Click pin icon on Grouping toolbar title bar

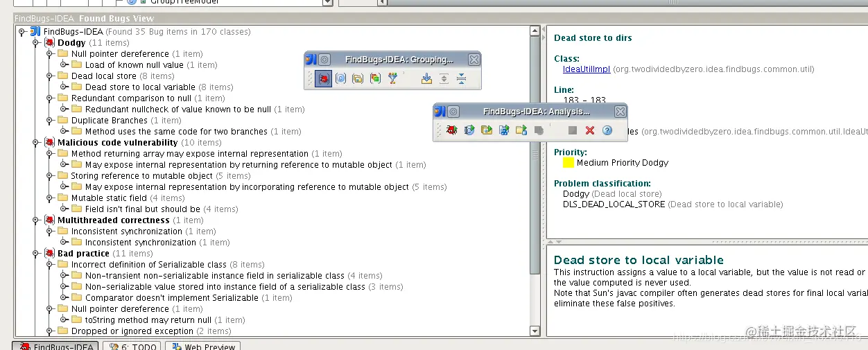click(x=324, y=60)
